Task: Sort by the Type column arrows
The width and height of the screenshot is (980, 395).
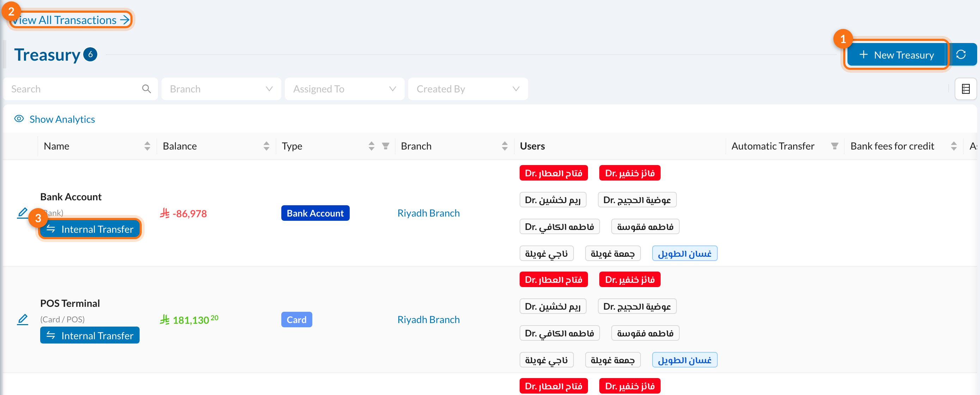Action: pyautogui.click(x=371, y=146)
